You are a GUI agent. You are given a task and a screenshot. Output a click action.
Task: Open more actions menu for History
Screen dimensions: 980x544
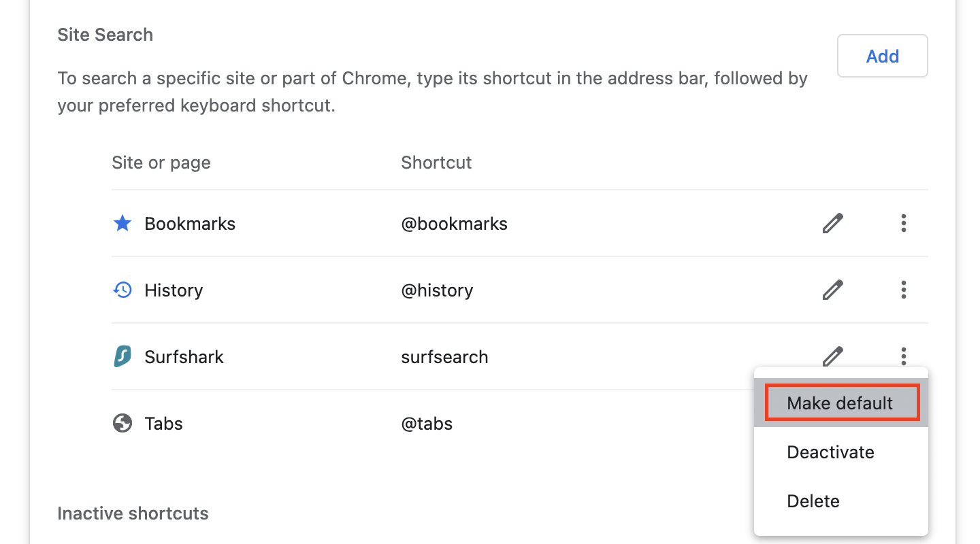point(903,290)
